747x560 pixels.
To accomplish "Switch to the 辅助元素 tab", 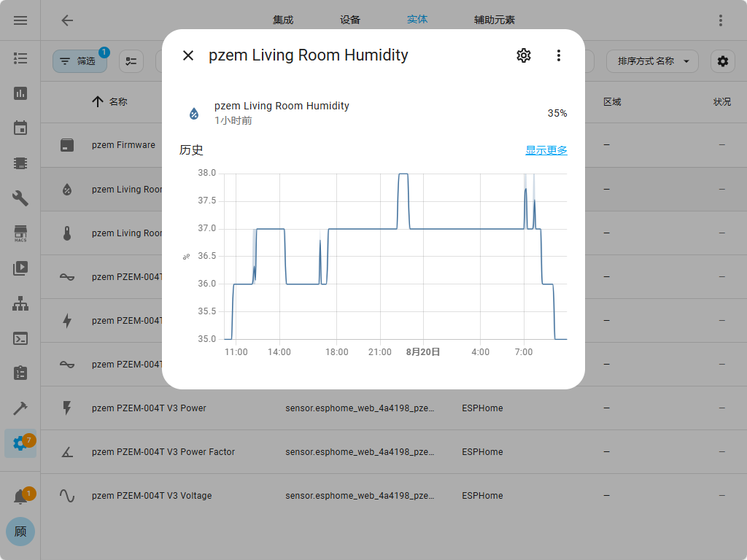I will click(495, 20).
